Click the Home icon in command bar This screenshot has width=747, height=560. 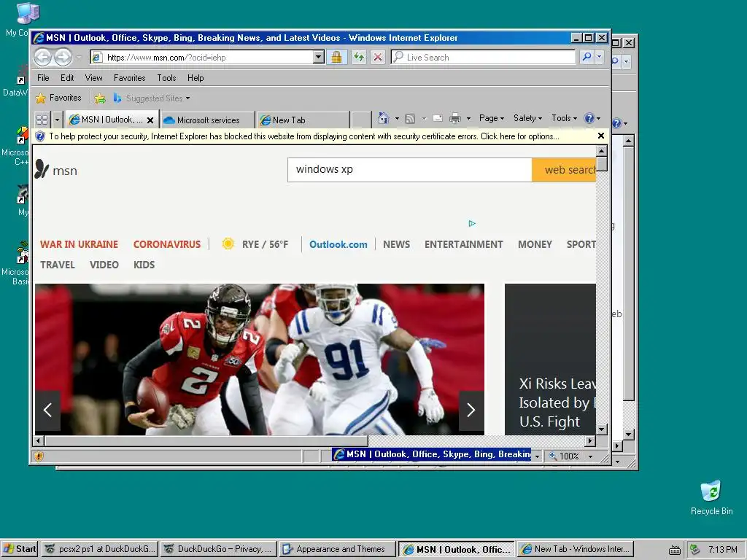pos(383,118)
